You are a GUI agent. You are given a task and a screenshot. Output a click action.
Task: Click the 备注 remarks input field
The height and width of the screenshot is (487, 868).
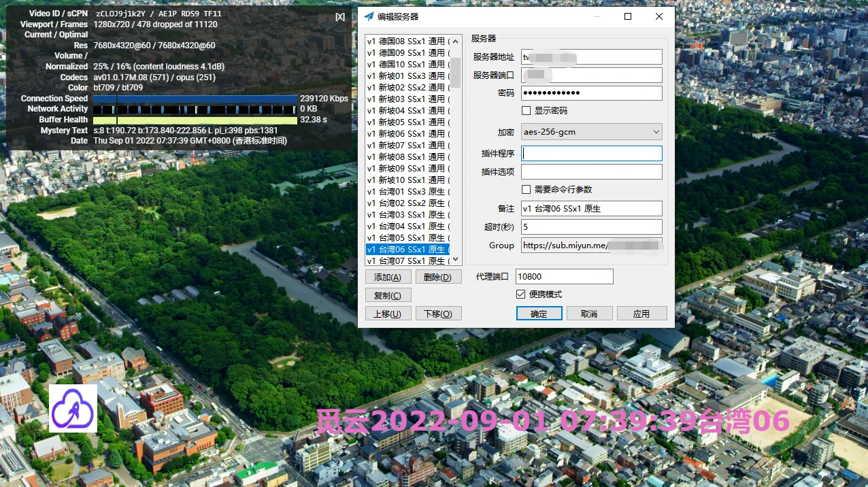pos(591,208)
